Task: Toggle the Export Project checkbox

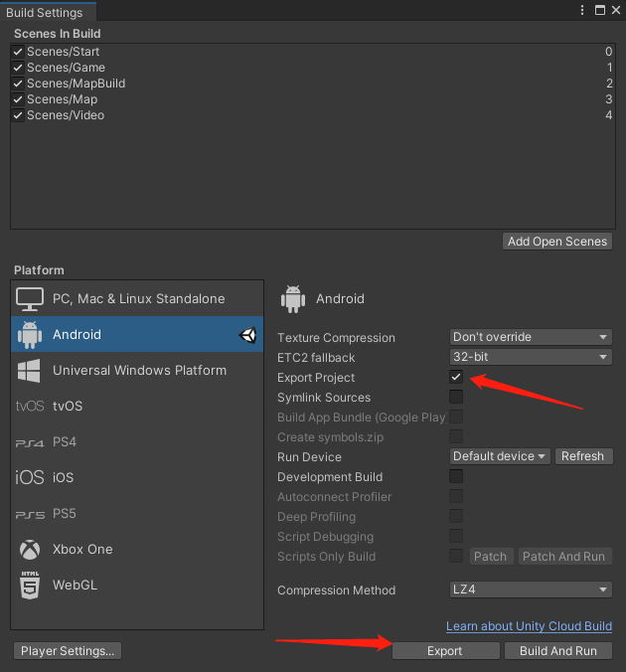Action: click(x=456, y=377)
